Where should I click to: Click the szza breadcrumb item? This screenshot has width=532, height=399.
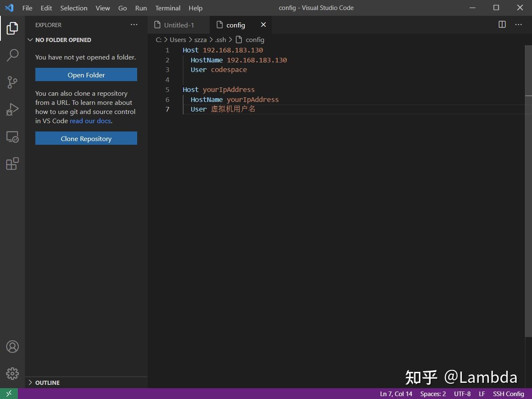point(200,40)
